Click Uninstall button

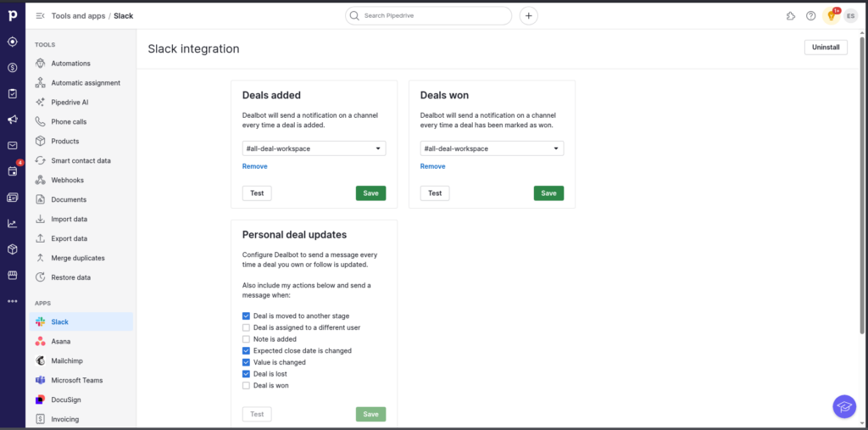[x=826, y=47]
